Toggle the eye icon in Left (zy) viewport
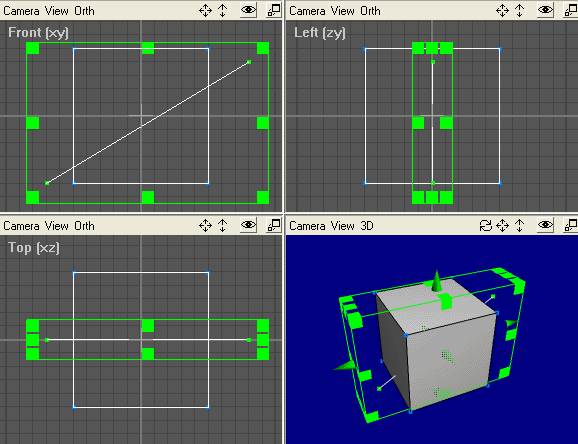This screenshot has height=444, width=578. [x=546, y=10]
